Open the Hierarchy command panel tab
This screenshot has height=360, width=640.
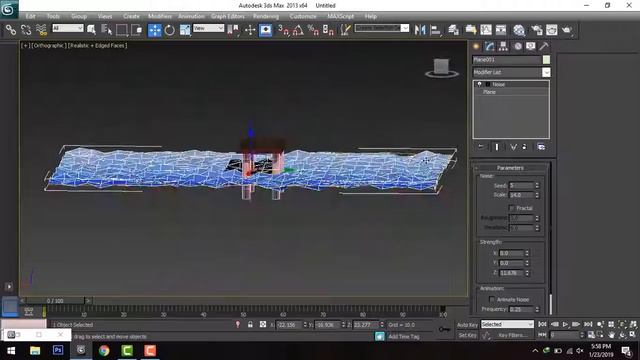pyautogui.click(x=503, y=46)
